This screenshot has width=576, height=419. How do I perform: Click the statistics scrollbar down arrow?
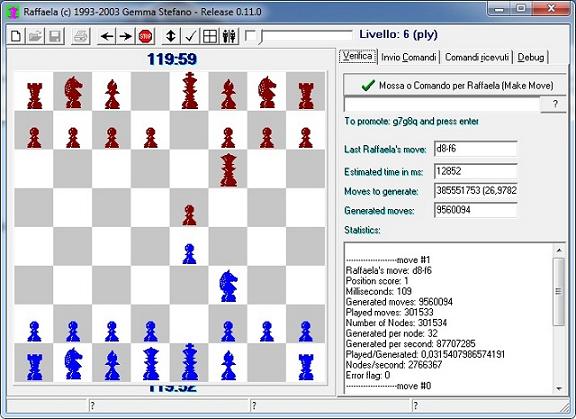click(x=559, y=388)
